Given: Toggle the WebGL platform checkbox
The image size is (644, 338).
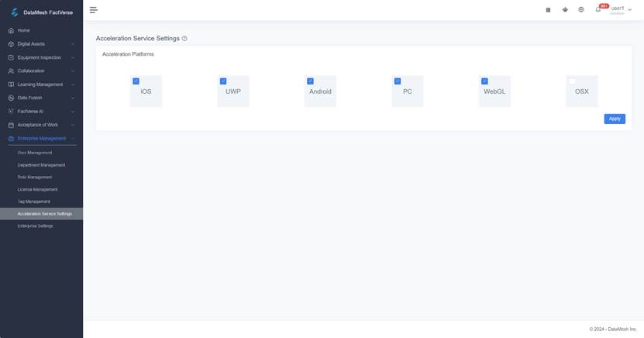Looking at the screenshot, I should [x=485, y=81].
